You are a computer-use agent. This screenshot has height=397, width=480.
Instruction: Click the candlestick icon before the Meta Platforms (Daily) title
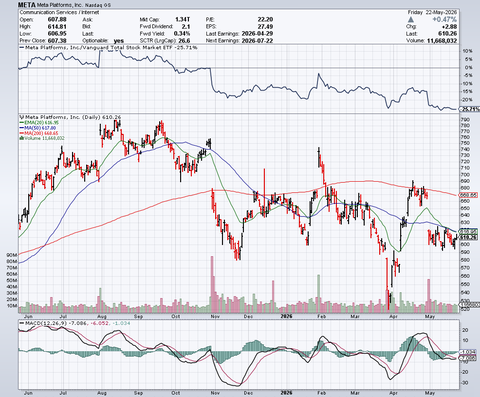22,117
